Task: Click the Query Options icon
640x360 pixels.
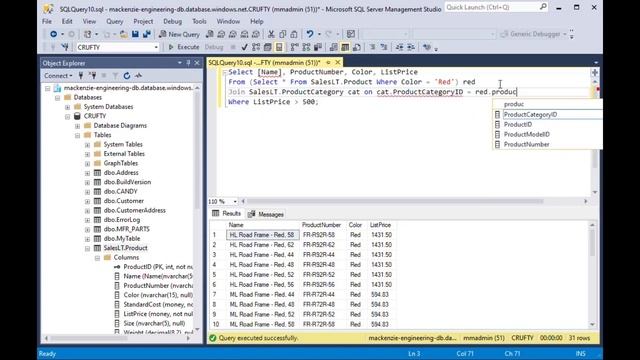Action: (267, 47)
